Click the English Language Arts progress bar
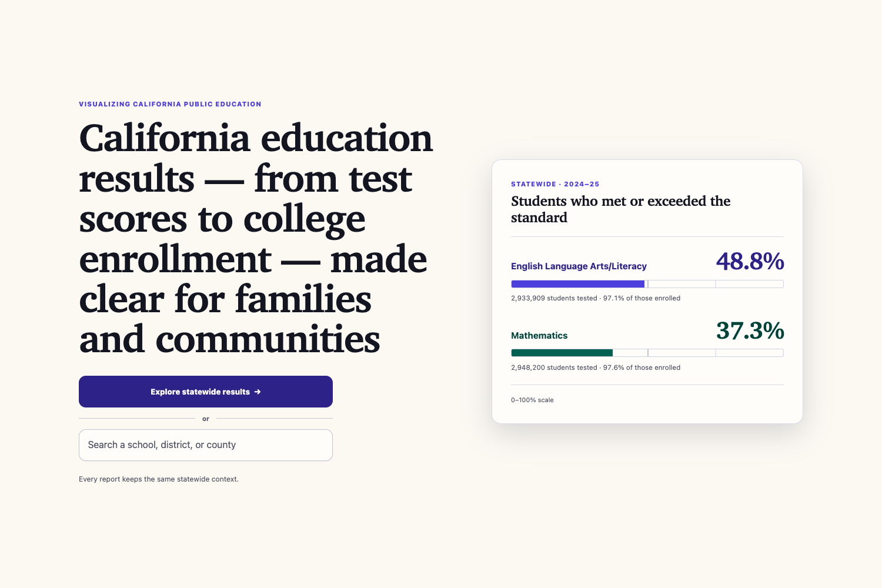 pos(647,284)
